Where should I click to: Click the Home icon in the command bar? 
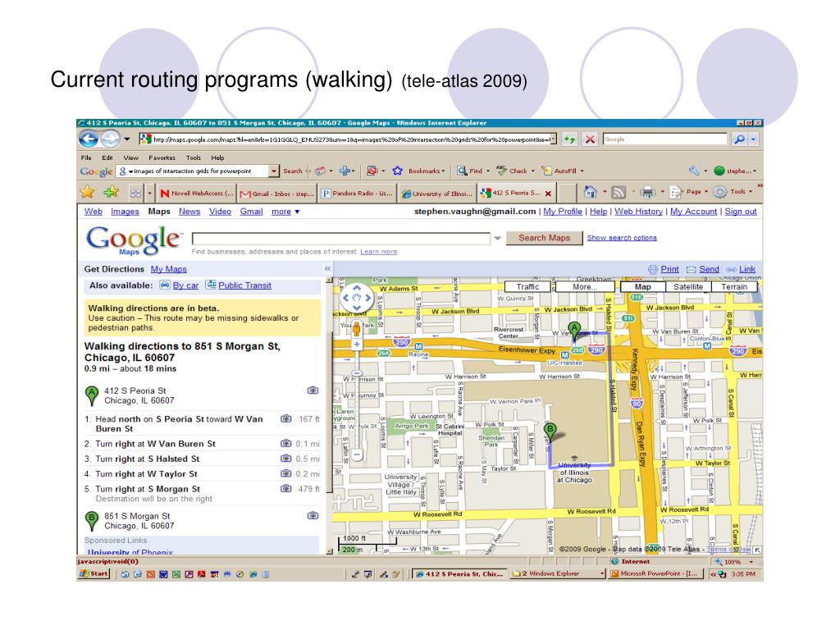(x=591, y=192)
